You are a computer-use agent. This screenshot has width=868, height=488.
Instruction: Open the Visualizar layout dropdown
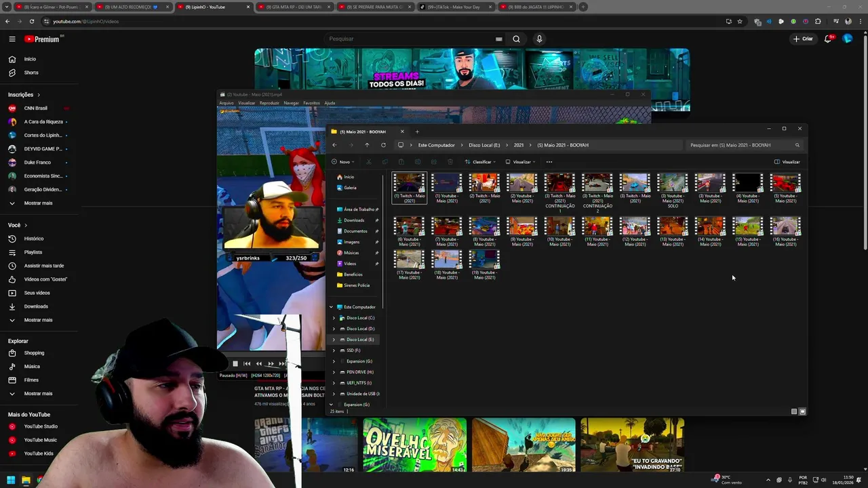(520, 162)
